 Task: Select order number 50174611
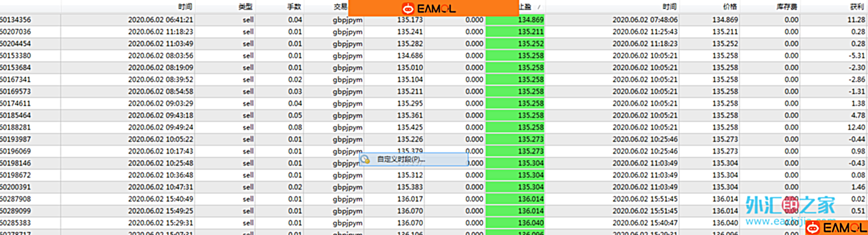15,103
